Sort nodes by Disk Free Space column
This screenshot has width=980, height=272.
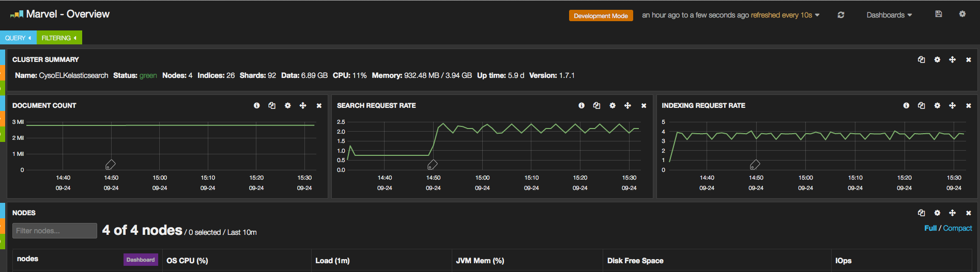coord(635,261)
